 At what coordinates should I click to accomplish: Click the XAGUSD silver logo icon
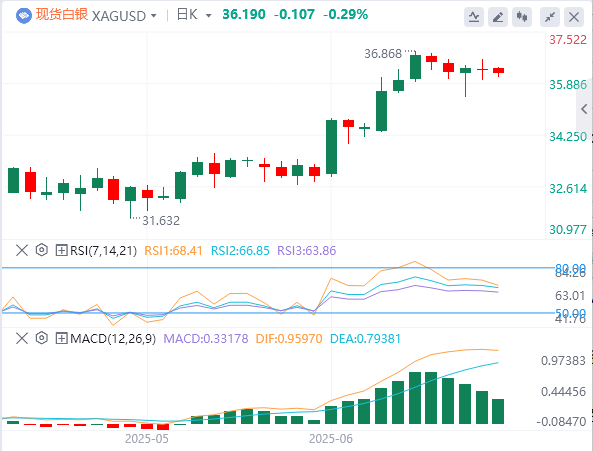pyautogui.click(x=24, y=16)
